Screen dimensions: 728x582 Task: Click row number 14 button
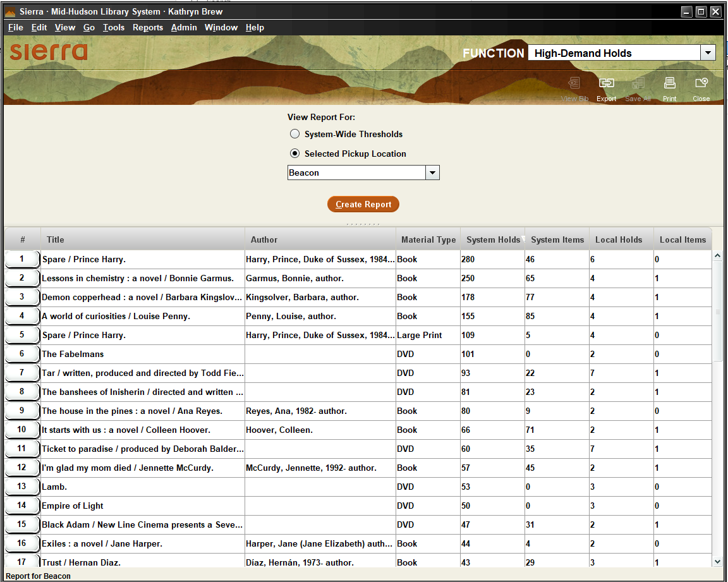click(x=22, y=506)
